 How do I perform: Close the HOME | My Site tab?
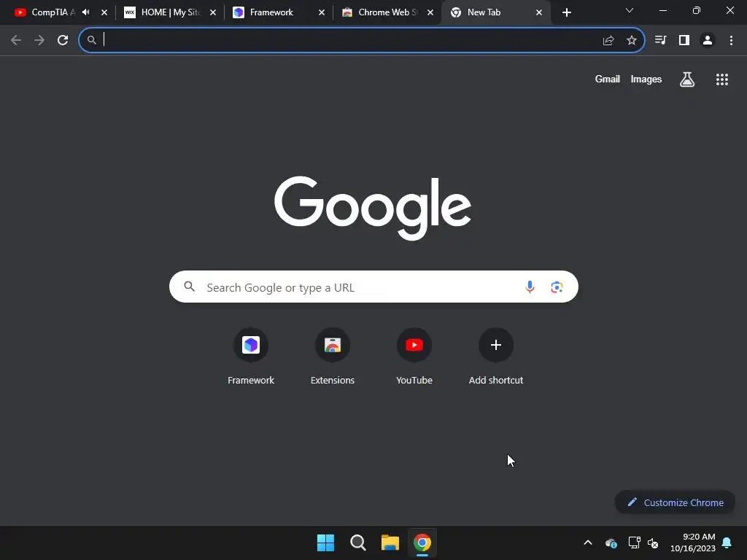(x=213, y=13)
